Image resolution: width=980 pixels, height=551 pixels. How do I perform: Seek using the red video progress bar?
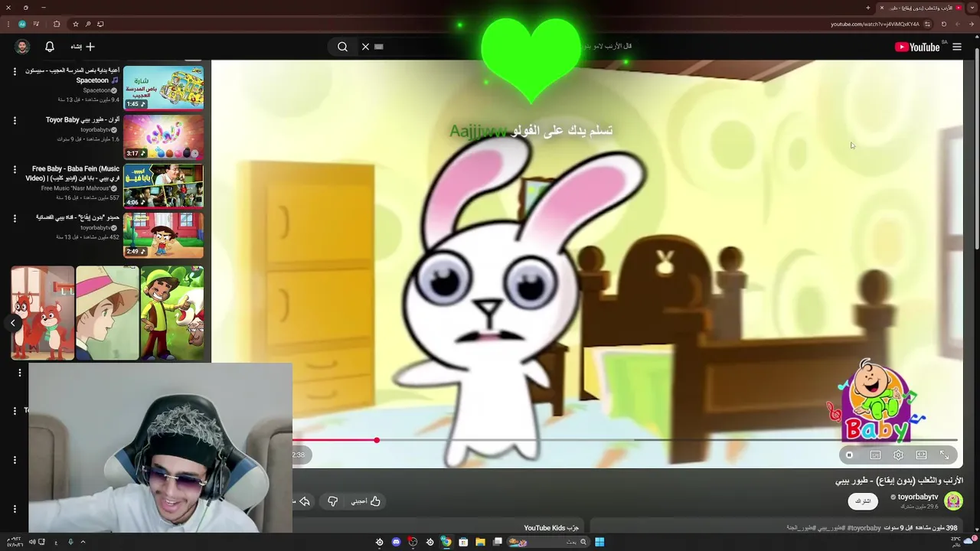tap(625, 440)
